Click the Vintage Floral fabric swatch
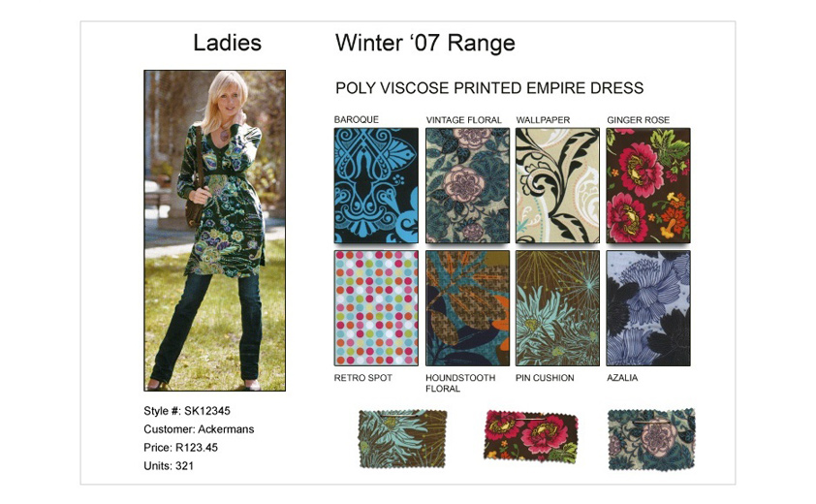This screenshot has width=816, height=504. 467,185
